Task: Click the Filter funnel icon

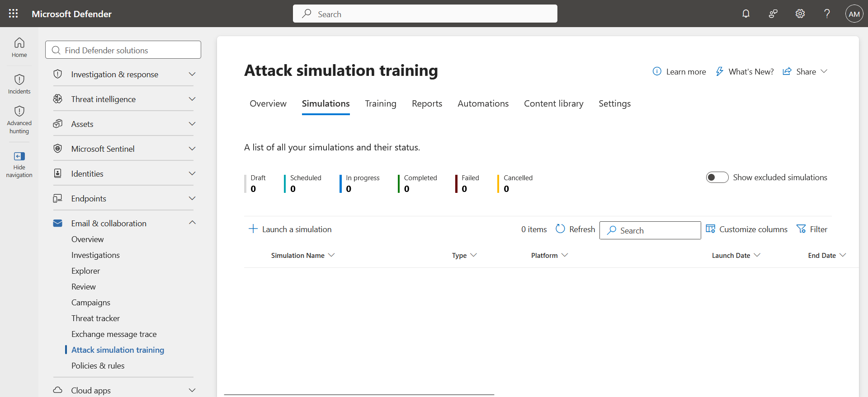Action: click(x=801, y=229)
